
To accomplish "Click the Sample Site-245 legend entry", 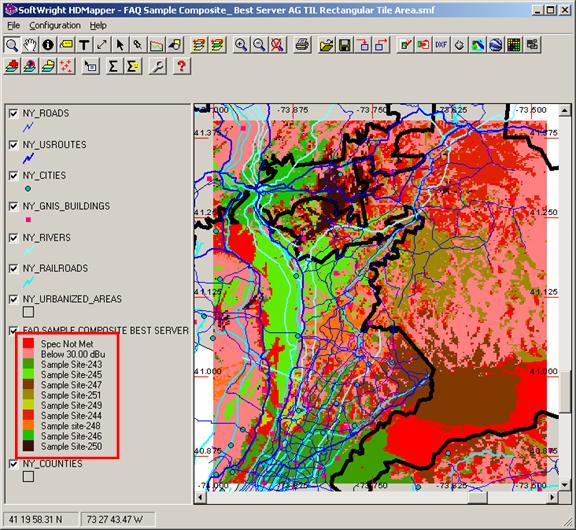I will pos(71,375).
